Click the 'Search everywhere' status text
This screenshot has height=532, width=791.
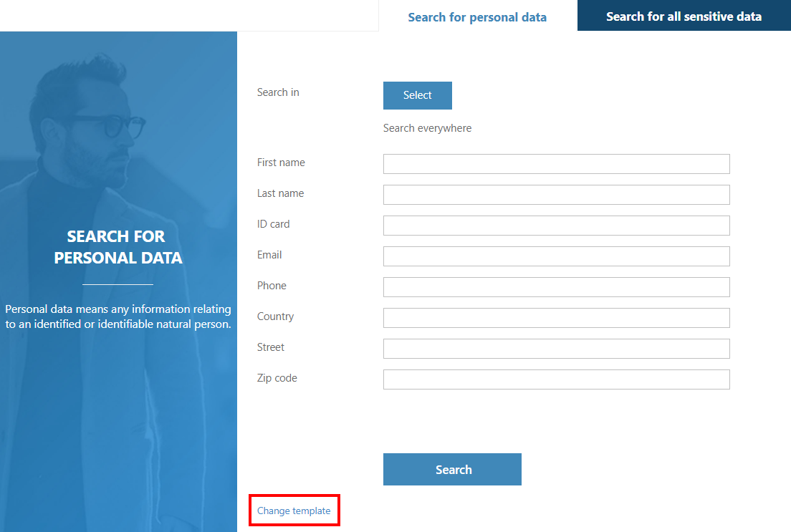click(x=427, y=128)
